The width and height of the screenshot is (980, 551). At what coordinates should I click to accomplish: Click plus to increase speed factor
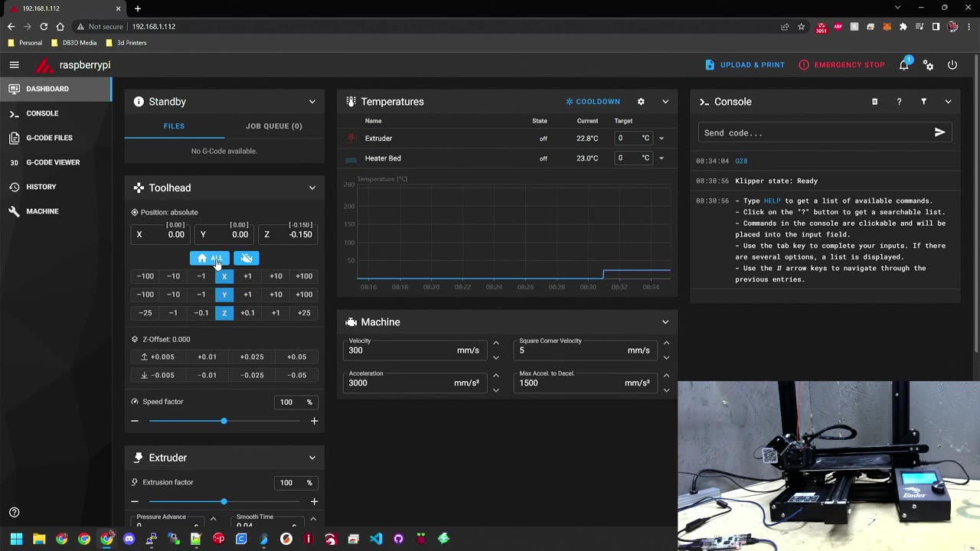[314, 421]
